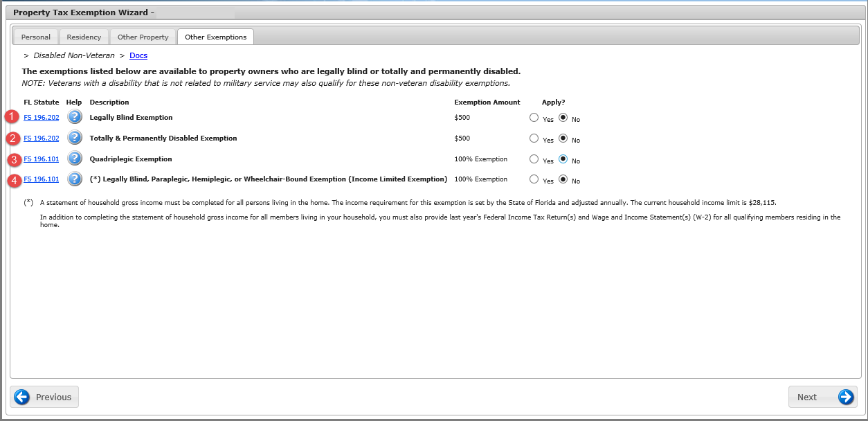The height and width of the screenshot is (421, 868).
Task: Click the FL Statute column header
Action: click(x=42, y=102)
